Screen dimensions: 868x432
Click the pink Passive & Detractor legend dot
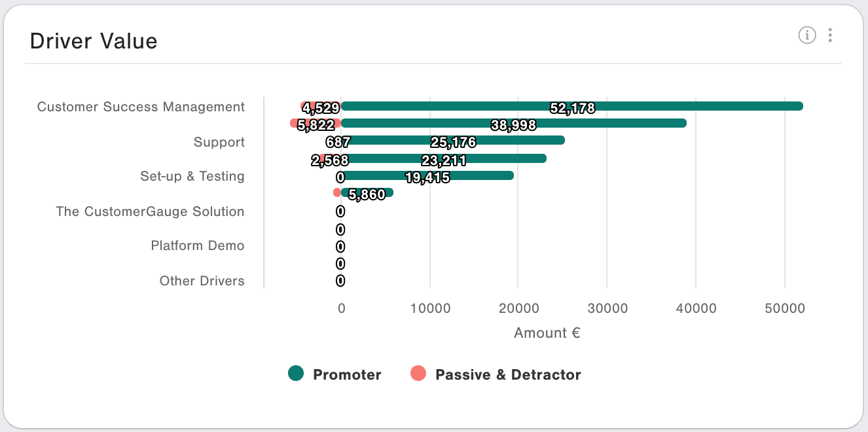(x=418, y=374)
